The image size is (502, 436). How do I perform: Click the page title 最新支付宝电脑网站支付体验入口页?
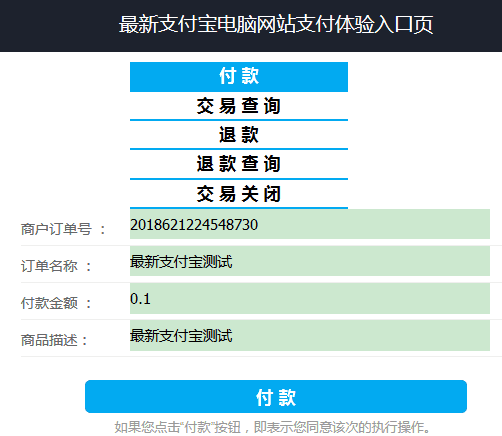tap(276, 24)
